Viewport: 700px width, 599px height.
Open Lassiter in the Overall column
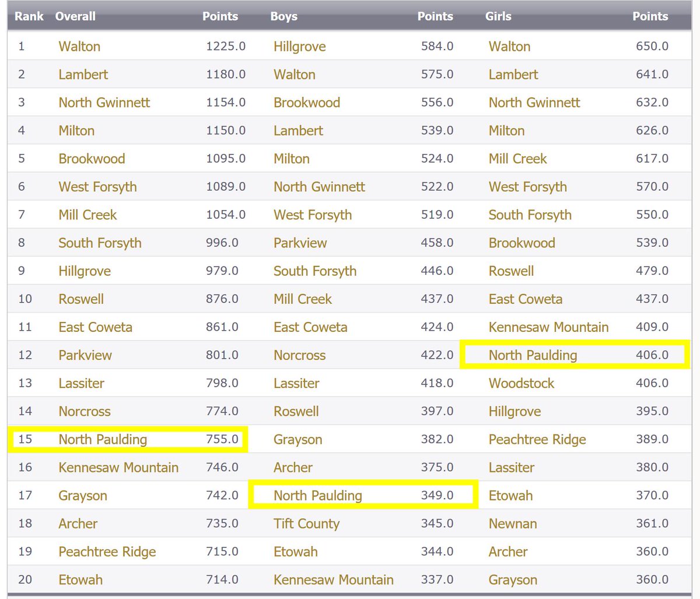click(x=82, y=383)
